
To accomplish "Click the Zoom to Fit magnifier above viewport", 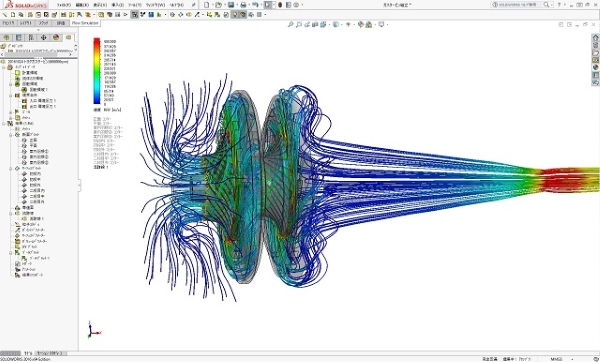I will 290,24.
